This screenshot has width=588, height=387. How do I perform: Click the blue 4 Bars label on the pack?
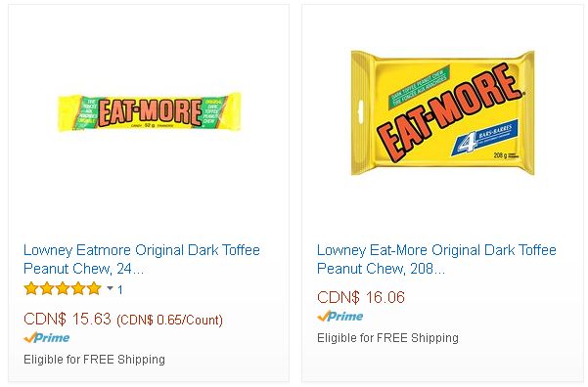click(485, 138)
